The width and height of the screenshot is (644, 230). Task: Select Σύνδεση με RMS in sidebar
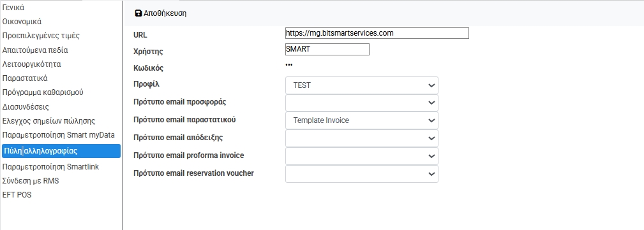31,181
